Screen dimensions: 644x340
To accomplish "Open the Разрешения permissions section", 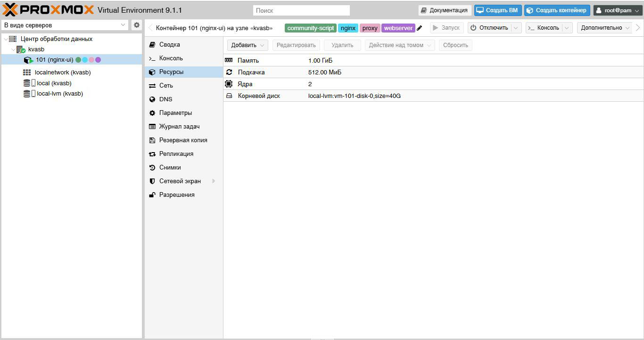I will (x=176, y=195).
